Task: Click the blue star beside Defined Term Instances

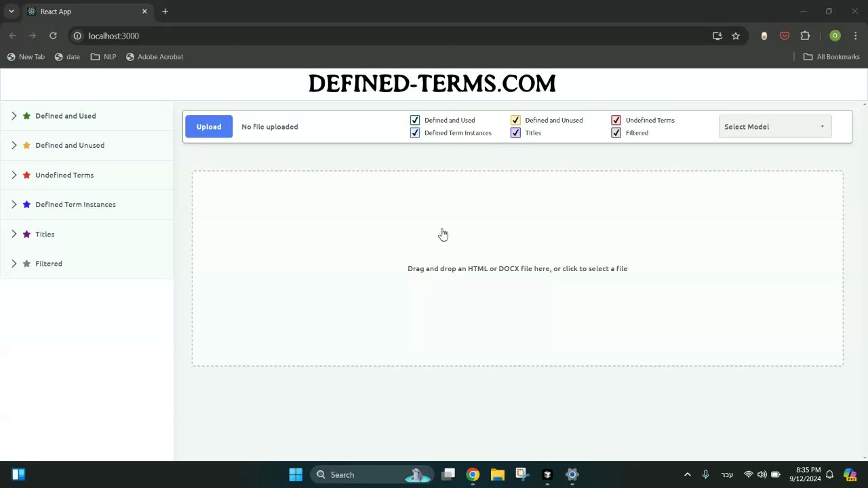Action: pyautogui.click(x=26, y=204)
